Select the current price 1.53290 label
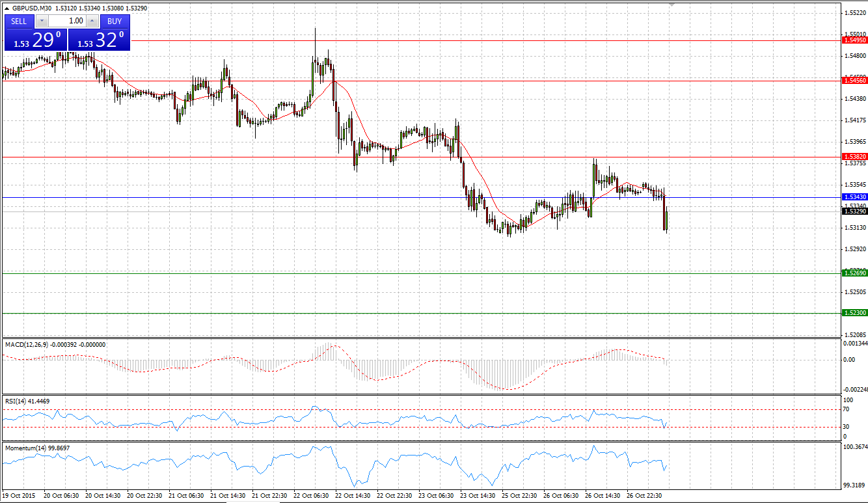The height and width of the screenshot is (503, 868). tap(854, 211)
